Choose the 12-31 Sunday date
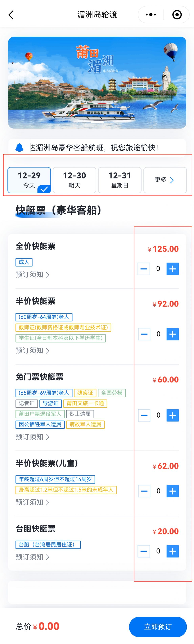 coord(120,180)
